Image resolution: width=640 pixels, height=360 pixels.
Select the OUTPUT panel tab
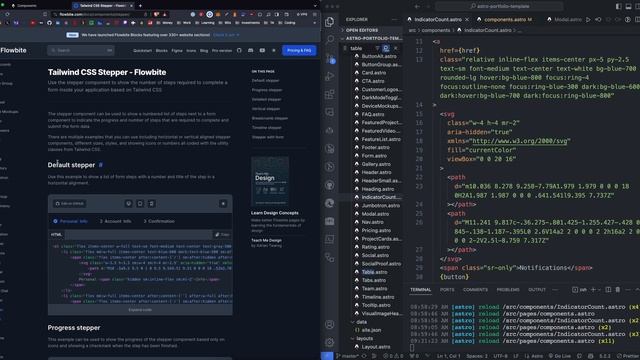(x=537, y=289)
